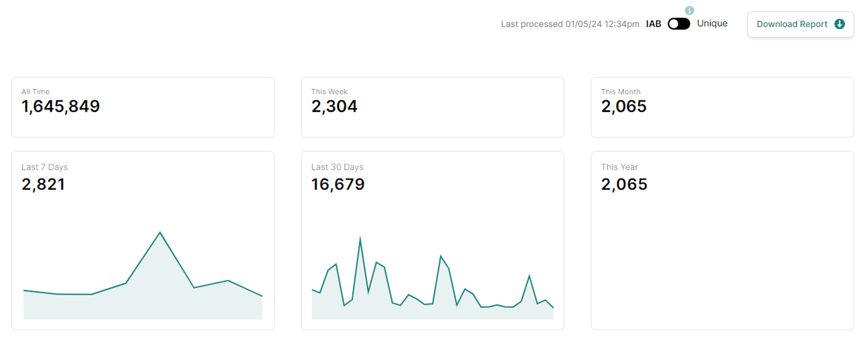
Task: Click the This Year stats card
Action: tap(722, 240)
